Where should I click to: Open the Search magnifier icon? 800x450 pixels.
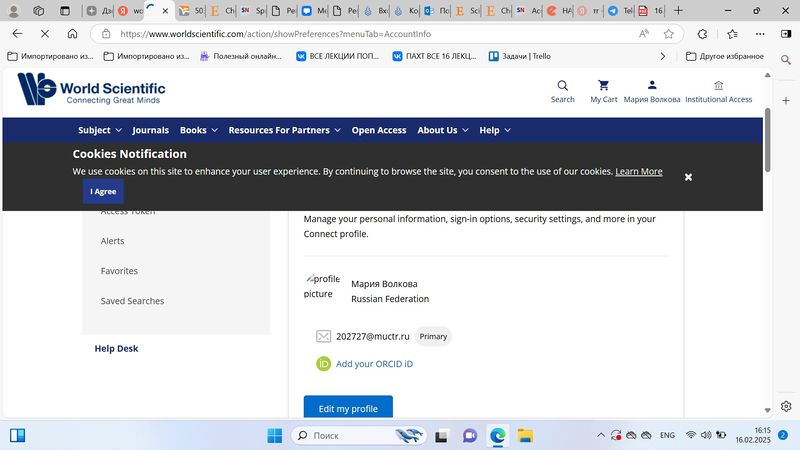[x=562, y=86]
